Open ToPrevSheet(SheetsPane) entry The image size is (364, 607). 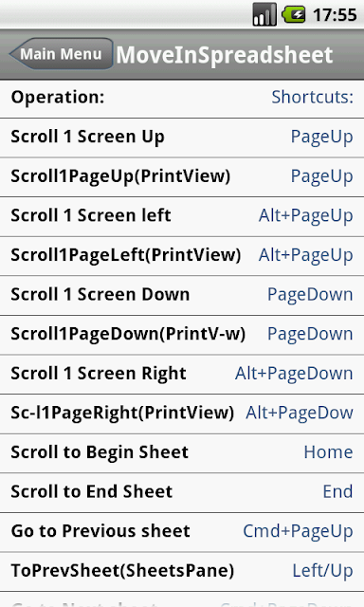click(x=182, y=572)
